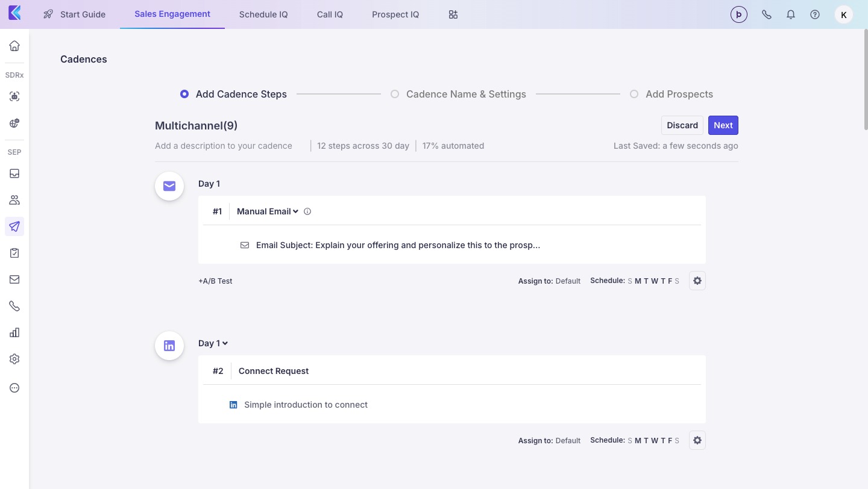
Task: Expand the Day 1 dropdown for step #2
Action: (x=213, y=343)
